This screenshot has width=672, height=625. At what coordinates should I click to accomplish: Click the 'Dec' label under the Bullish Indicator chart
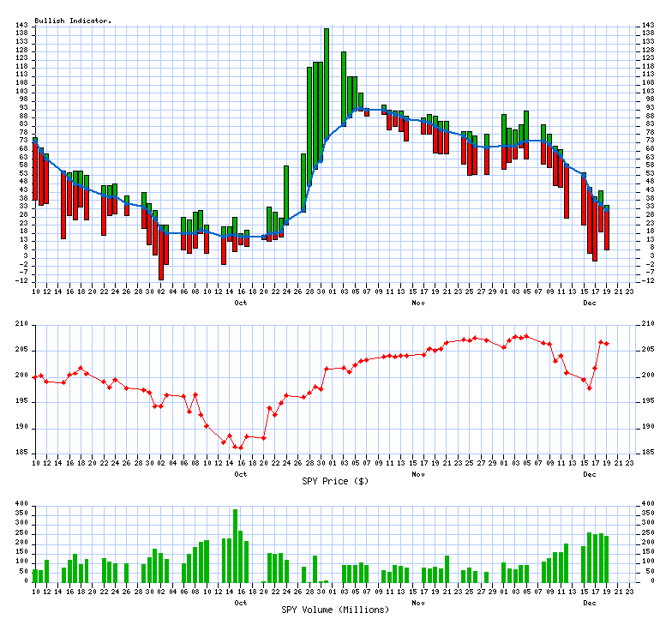pyautogui.click(x=590, y=303)
